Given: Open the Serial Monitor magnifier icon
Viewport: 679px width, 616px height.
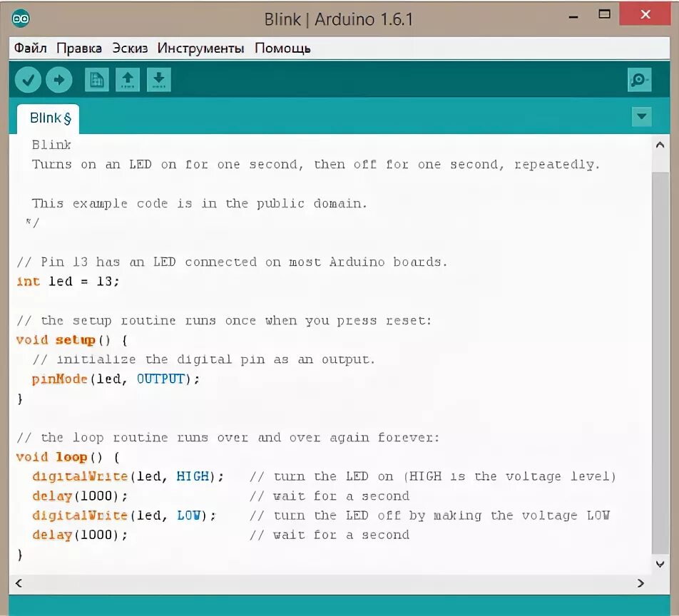Looking at the screenshot, I should click(639, 80).
